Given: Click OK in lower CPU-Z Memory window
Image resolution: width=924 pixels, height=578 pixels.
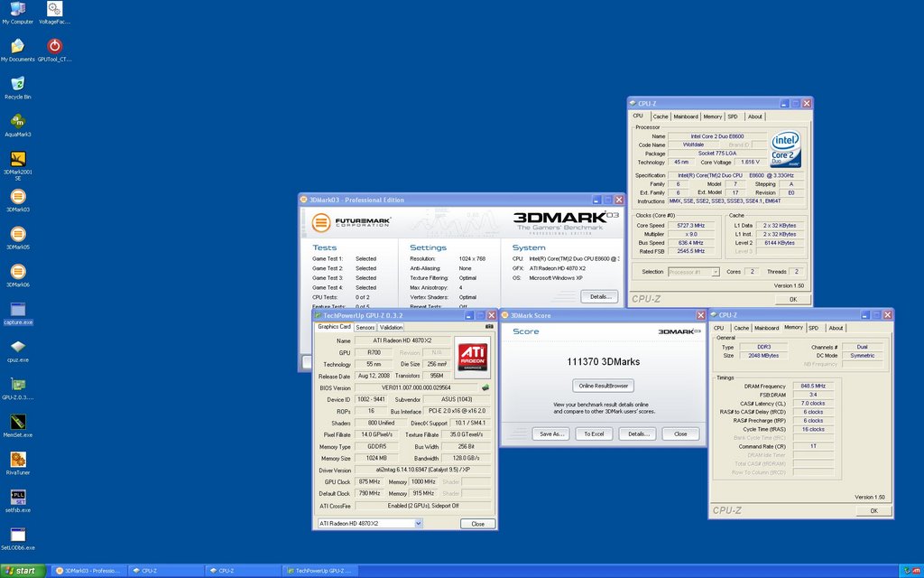Looking at the screenshot, I should point(873,510).
